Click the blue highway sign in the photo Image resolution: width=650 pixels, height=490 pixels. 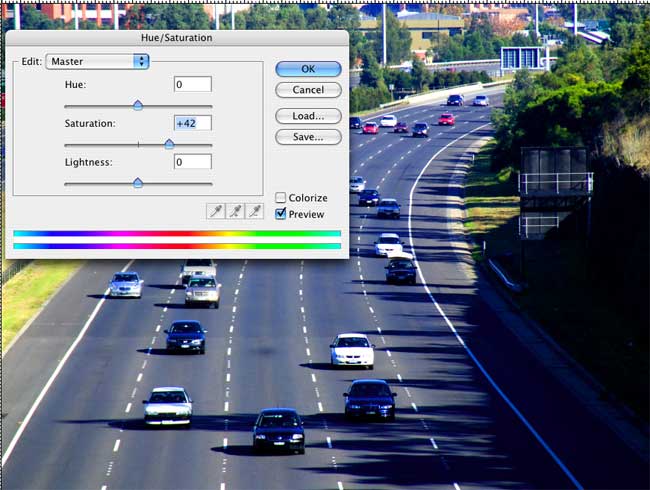tap(521, 57)
